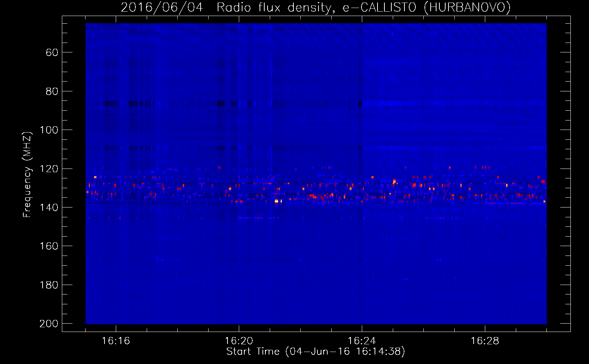Click the 16:24 time tick label

tap(362, 341)
